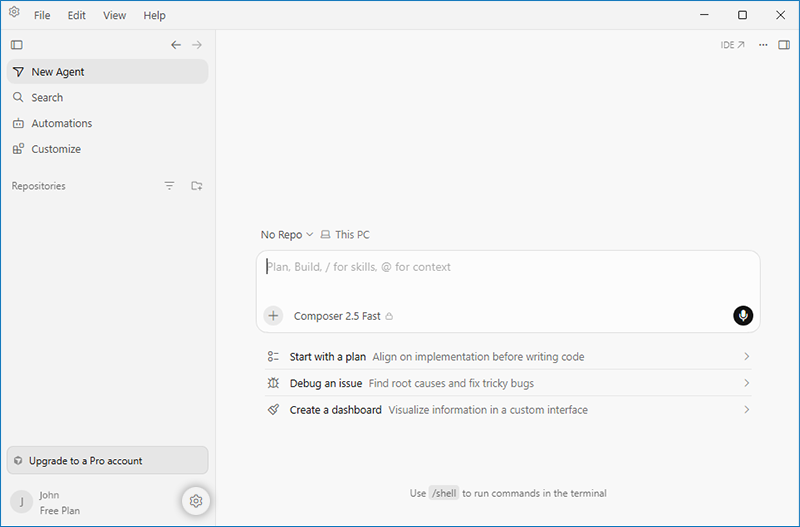The width and height of the screenshot is (800, 527).
Task: Open the View menu
Action: pos(114,15)
